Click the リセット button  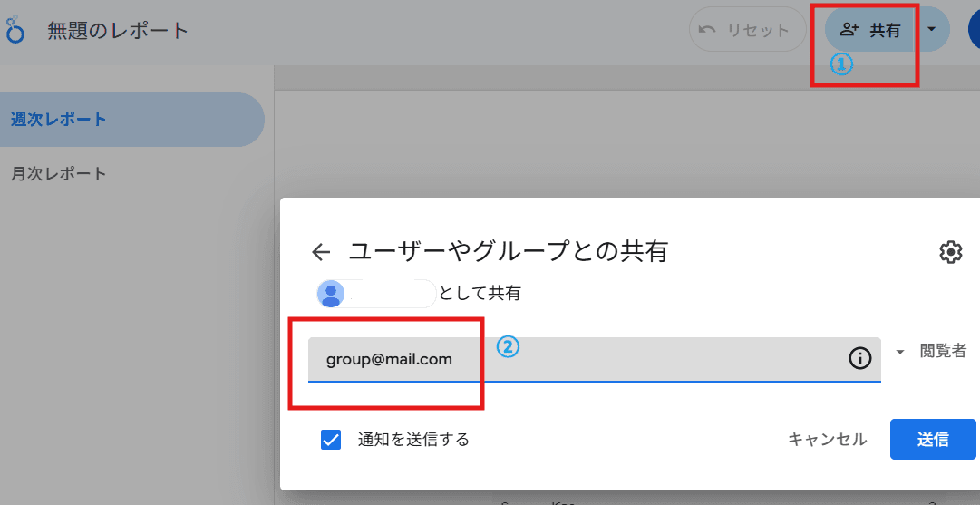pos(748,29)
